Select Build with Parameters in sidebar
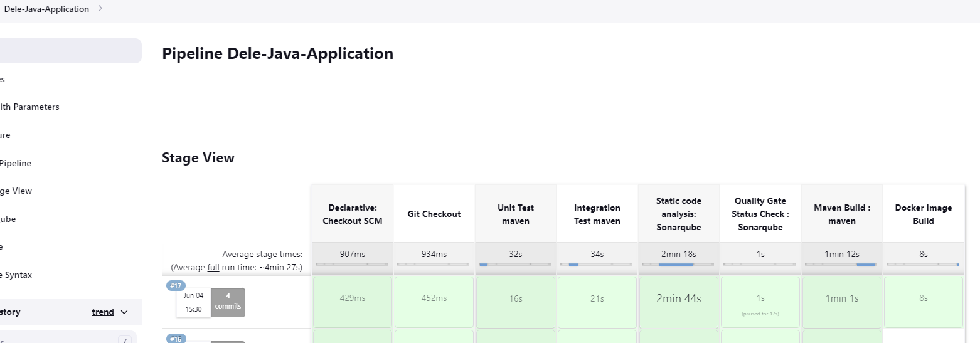Screen dimensions: 980x343 click(x=30, y=107)
